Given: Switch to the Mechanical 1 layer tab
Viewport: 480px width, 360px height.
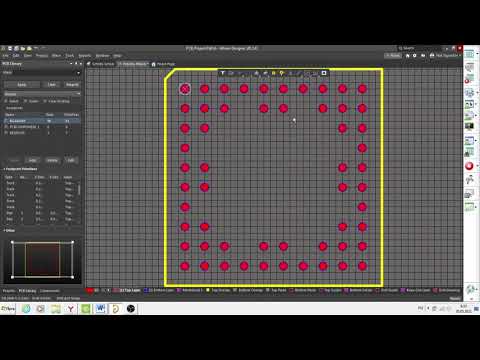Looking at the screenshot, I should pos(190,290).
